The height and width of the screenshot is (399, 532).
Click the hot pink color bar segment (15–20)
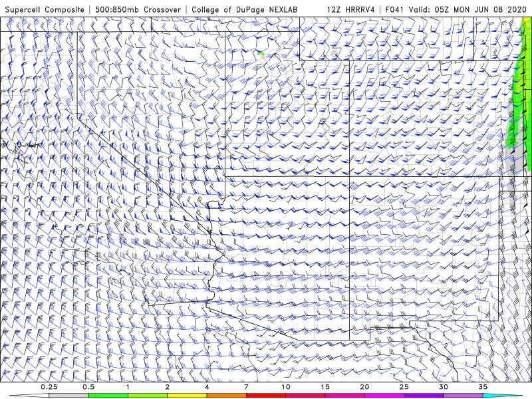click(344, 396)
